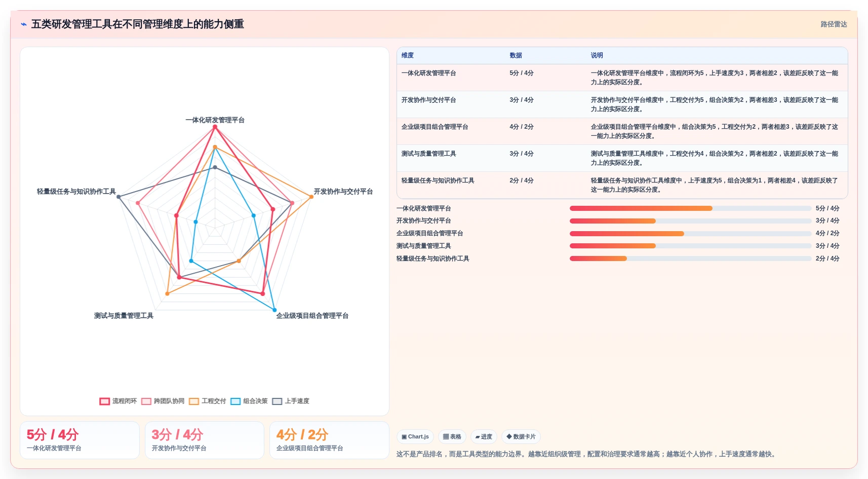Select the 轻量级任务与知识协作工具 table row name
The width and height of the screenshot is (868, 479).
tap(438, 180)
